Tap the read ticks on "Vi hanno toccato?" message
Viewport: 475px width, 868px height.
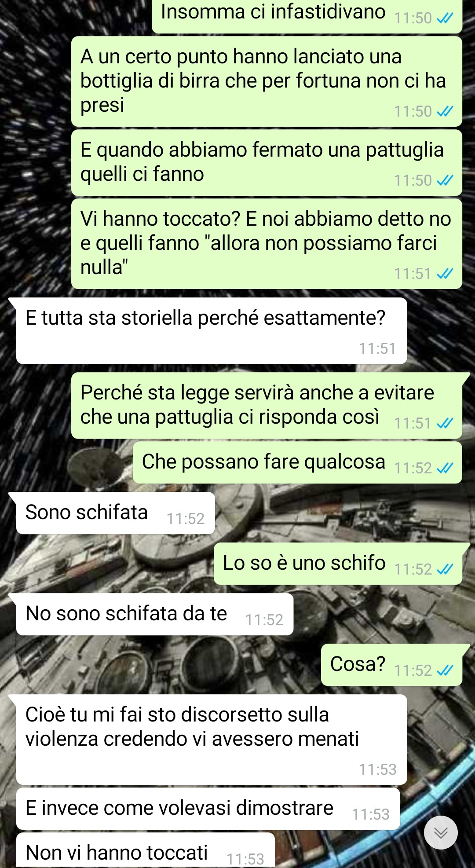coord(445,274)
